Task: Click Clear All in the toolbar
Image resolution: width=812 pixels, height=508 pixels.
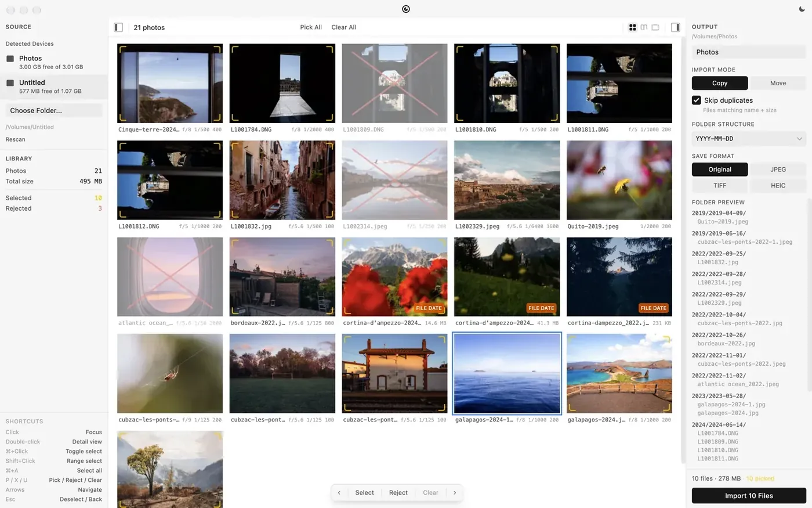Action: click(x=344, y=27)
